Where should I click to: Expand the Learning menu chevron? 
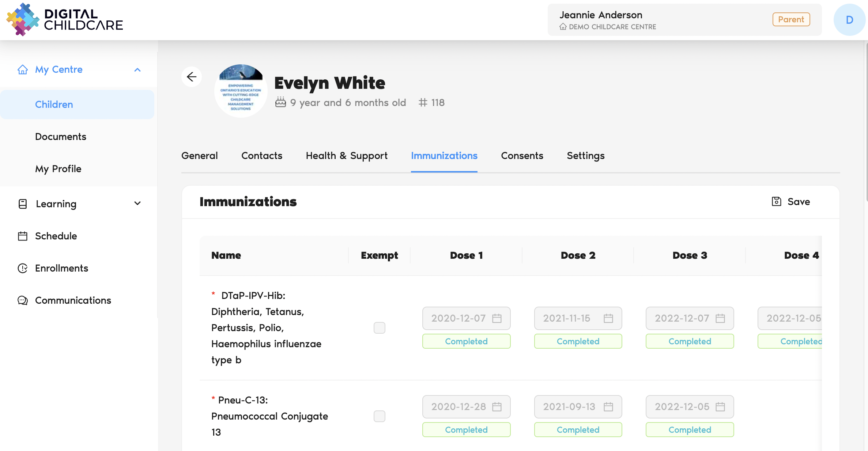[137, 204]
